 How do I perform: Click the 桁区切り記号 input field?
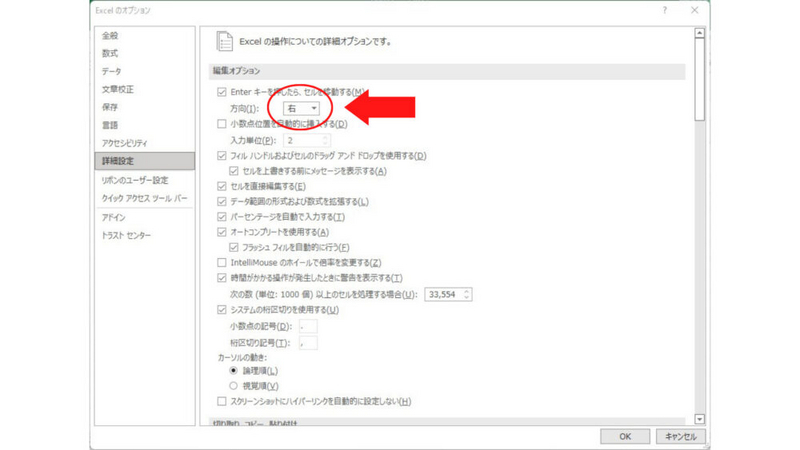308,343
